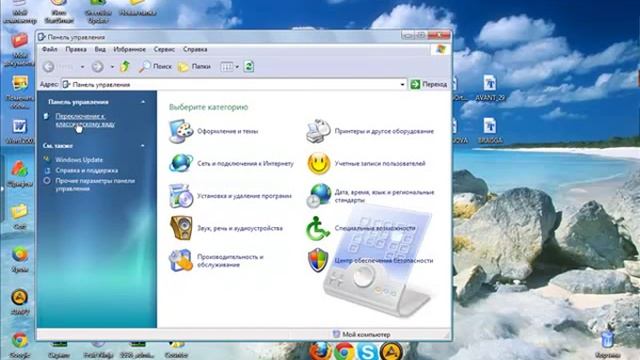This screenshot has width=640, height=360.
Task: Open Прочие параметры панели управления link
Action: coord(95,184)
